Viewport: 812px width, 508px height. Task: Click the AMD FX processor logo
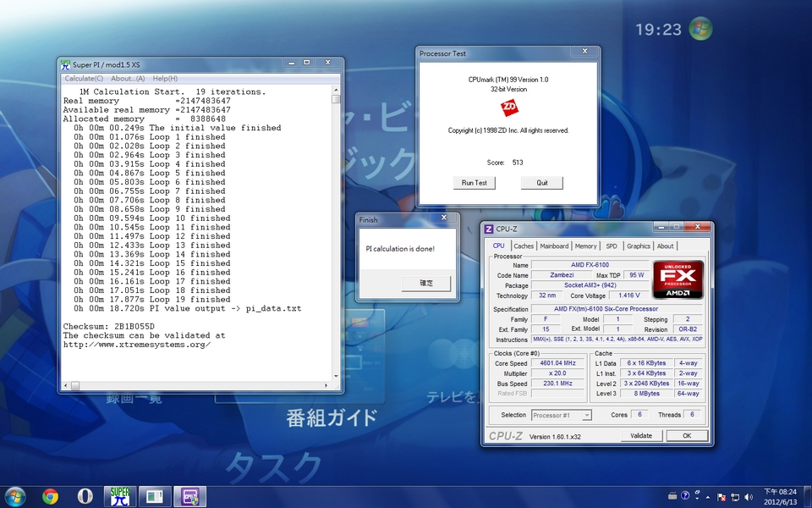(x=678, y=280)
